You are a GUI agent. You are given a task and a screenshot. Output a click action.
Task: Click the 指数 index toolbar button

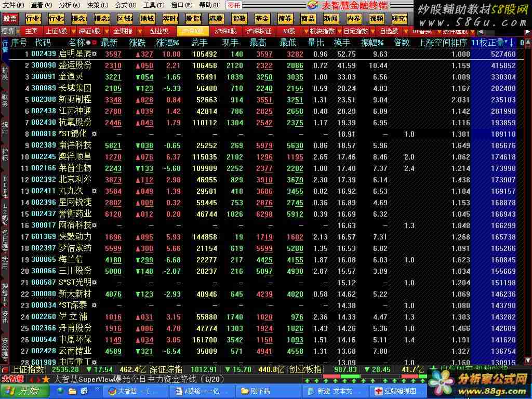click(239, 18)
